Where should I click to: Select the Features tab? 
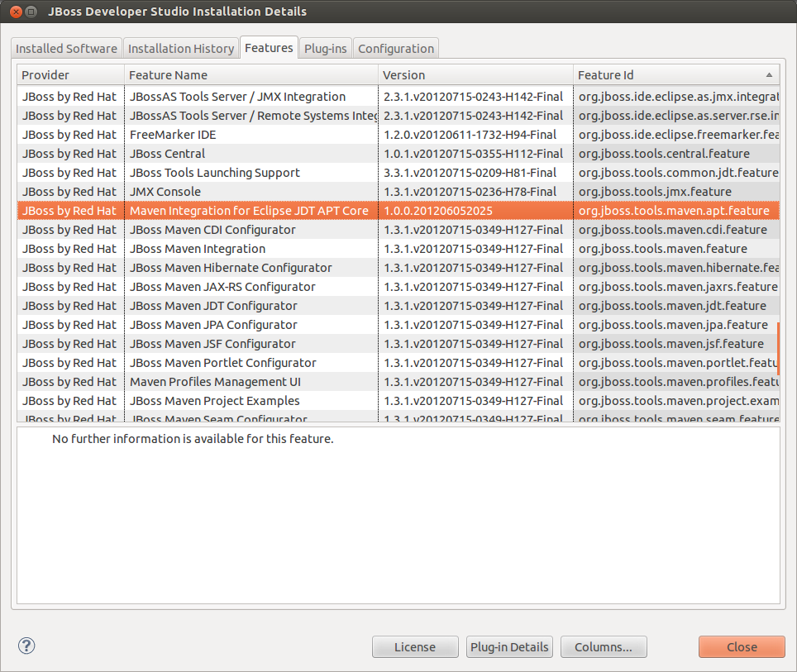(269, 48)
